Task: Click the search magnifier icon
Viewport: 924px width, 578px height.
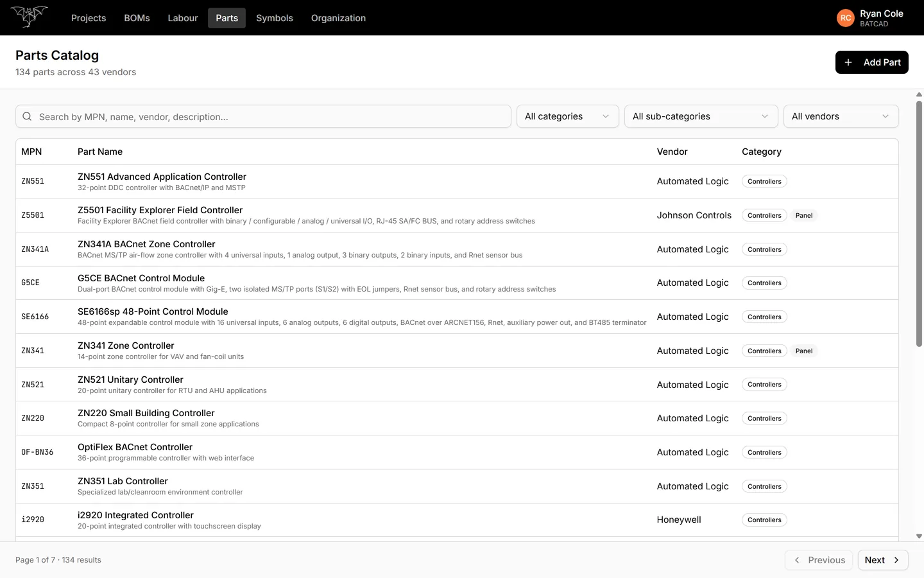Action: 27,116
